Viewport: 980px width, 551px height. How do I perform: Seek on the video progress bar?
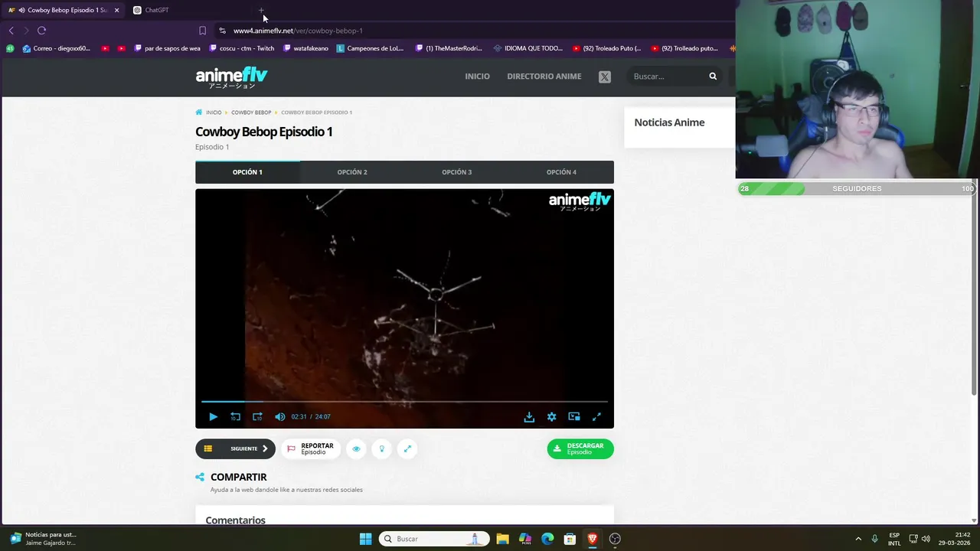click(404, 401)
